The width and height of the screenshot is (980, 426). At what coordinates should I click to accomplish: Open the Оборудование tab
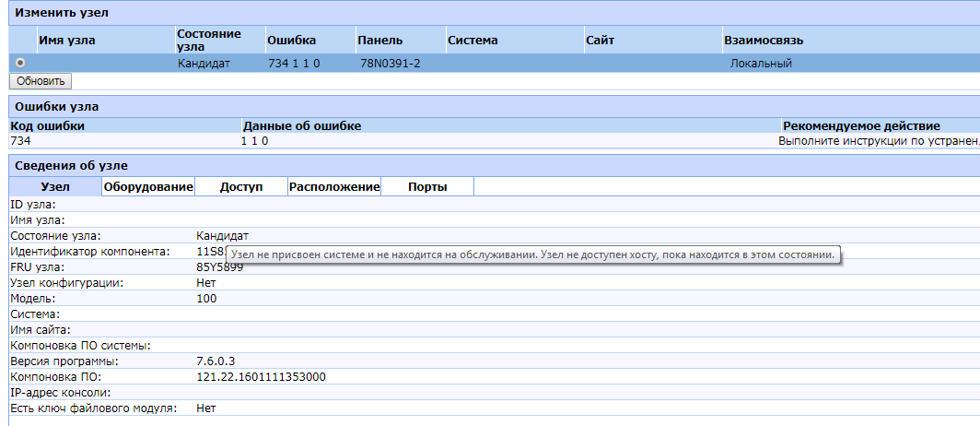tap(148, 187)
